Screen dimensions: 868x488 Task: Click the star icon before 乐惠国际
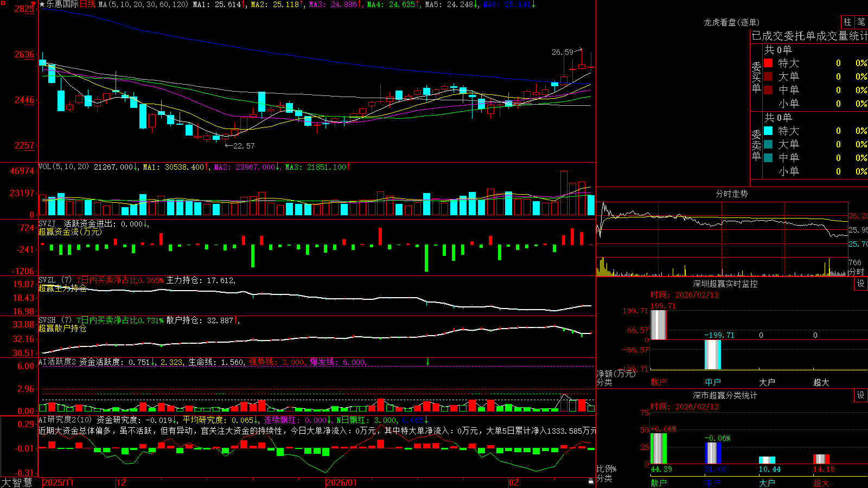pos(42,4)
